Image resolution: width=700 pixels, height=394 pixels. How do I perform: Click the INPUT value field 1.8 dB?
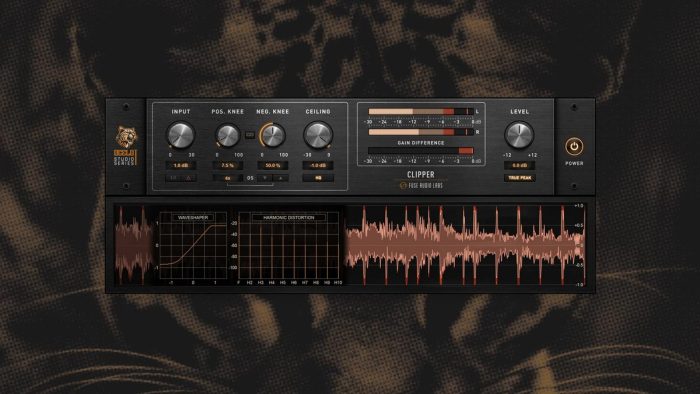[x=181, y=166]
